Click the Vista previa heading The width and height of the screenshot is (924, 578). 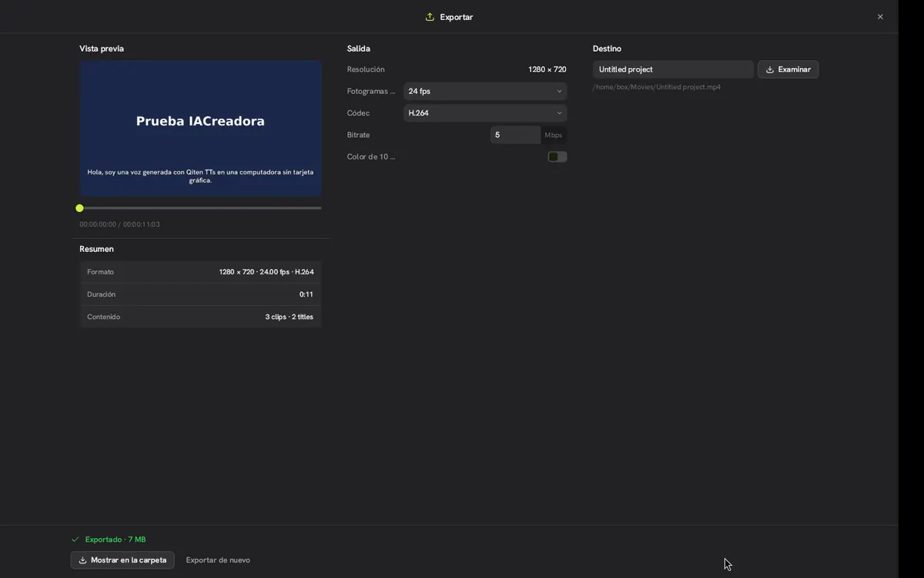tap(102, 49)
